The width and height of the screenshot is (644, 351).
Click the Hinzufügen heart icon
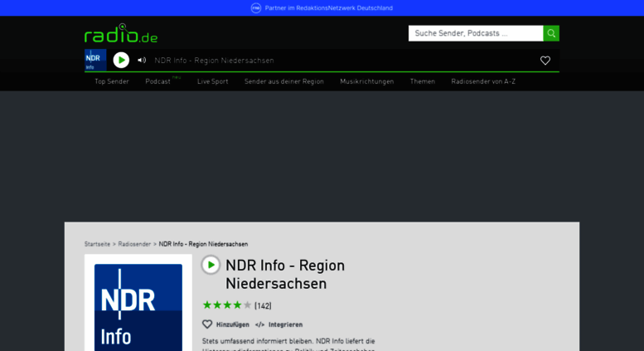click(x=207, y=324)
